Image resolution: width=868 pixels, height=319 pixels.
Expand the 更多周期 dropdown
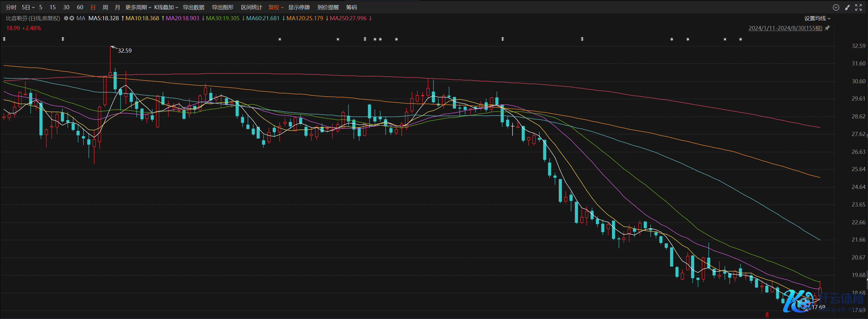pyautogui.click(x=138, y=7)
